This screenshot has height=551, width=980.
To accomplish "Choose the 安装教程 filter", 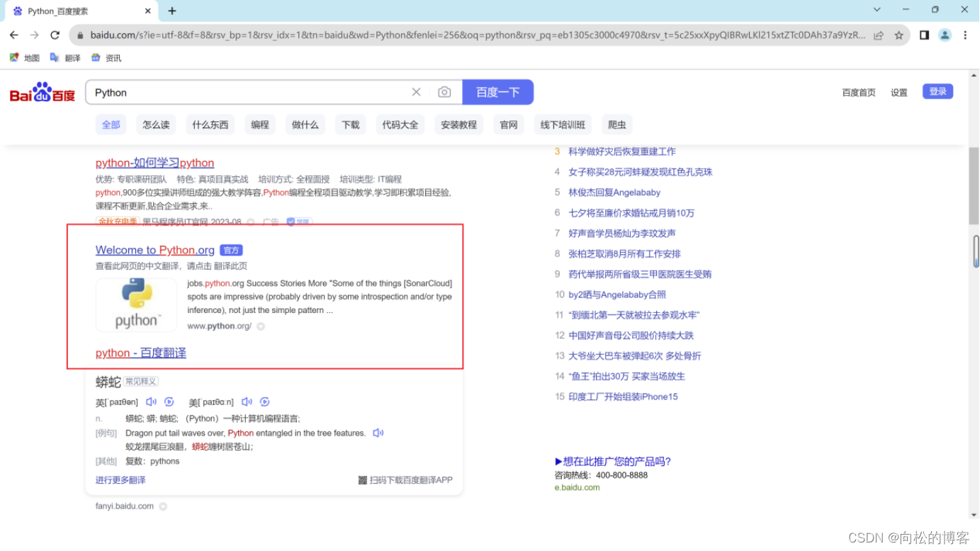I will (458, 125).
